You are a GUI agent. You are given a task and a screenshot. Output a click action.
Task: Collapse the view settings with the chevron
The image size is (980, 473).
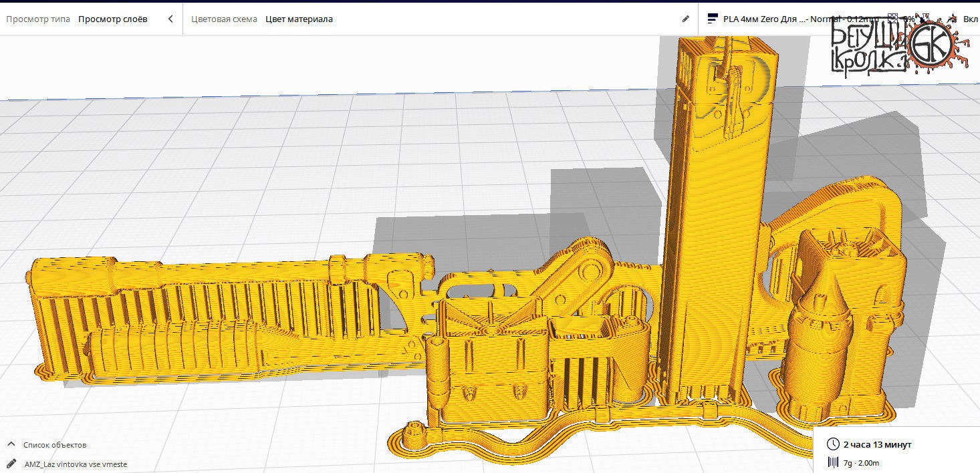(x=170, y=19)
